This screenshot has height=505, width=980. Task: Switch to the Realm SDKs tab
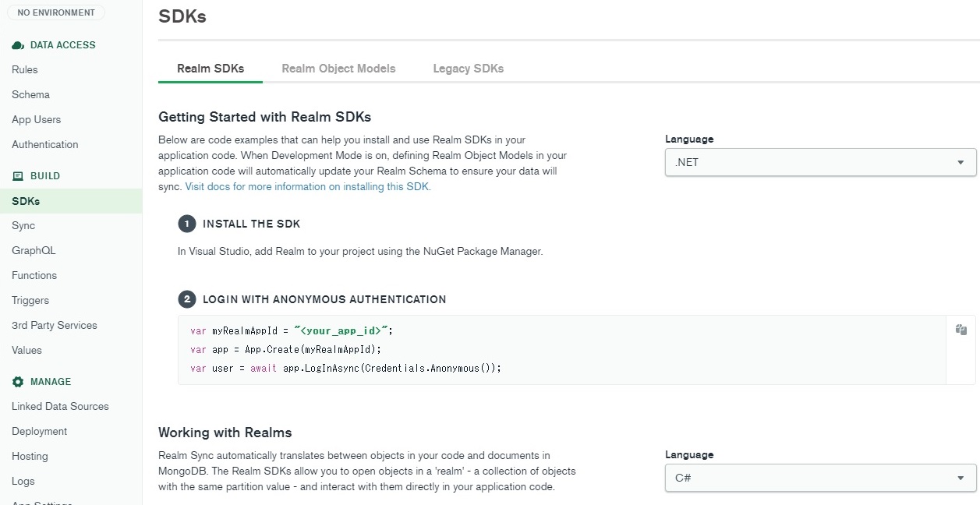(211, 69)
